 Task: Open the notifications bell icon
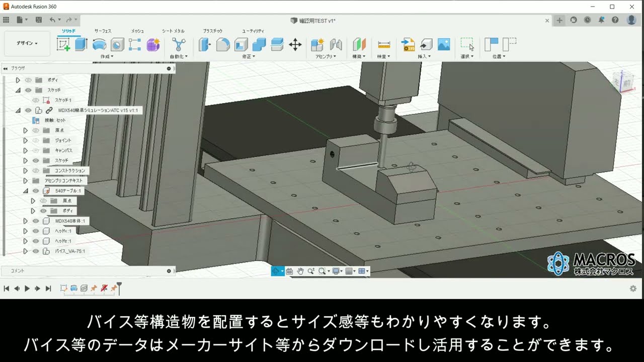[x=601, y=20]
